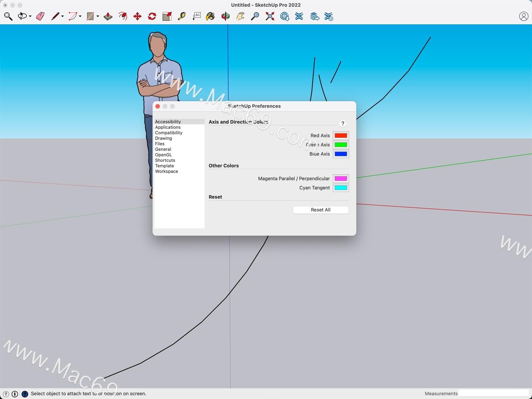Open the Applications preferences section
Viewport: 532px width, 399px height.
[179, 127]
